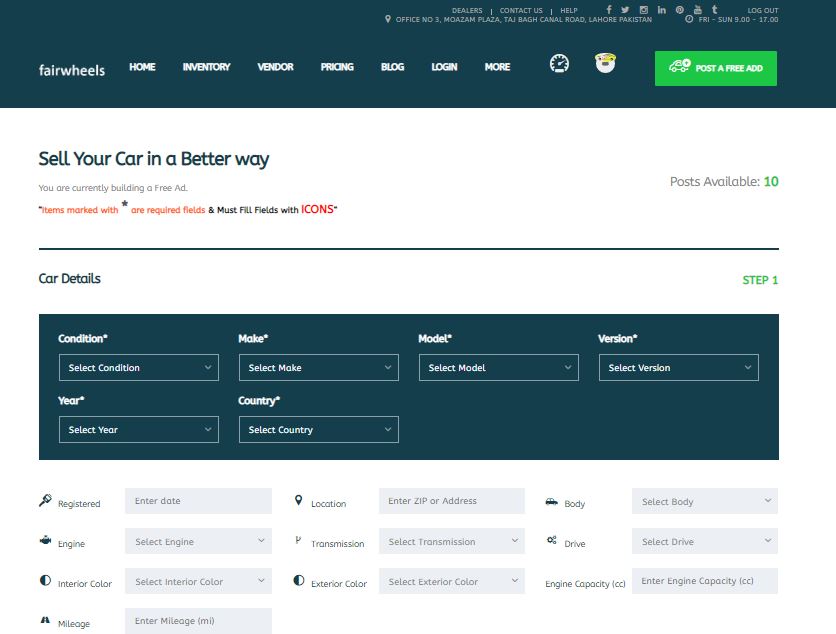836x634 pixels.
Task: Expand the Select Year dropdown
Action: coord(138,430)
